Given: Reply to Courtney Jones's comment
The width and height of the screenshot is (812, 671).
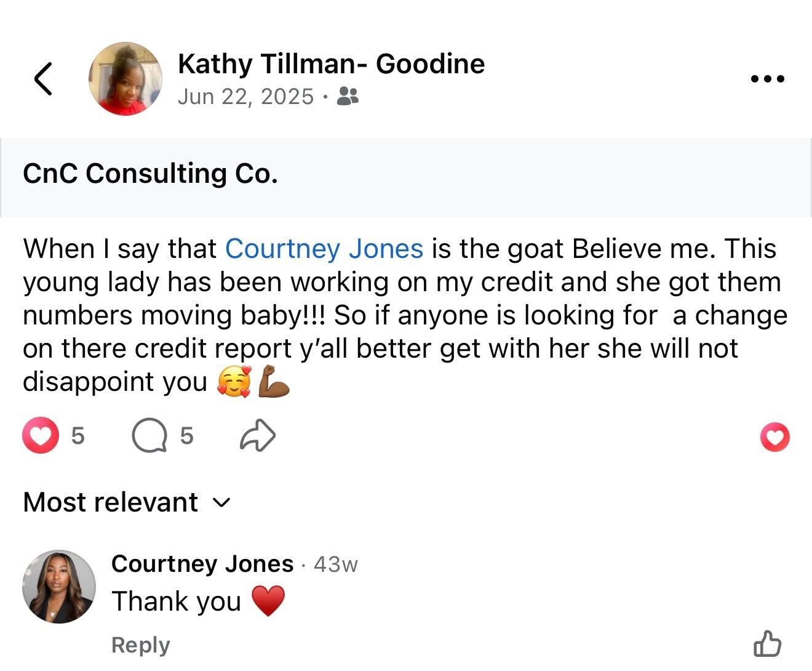Looking at the screenshot, I should click(140, 645).
